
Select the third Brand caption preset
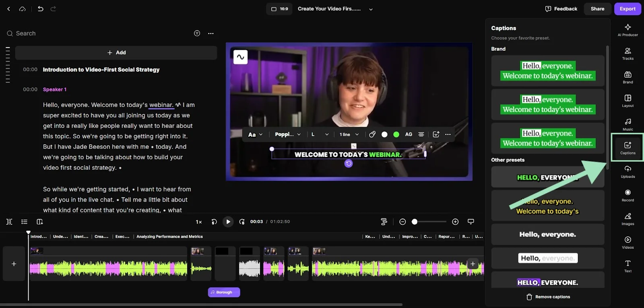547,138
